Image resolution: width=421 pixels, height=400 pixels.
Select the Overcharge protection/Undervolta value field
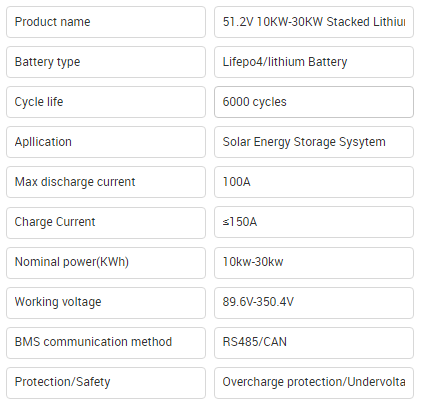(x=314, y=383)
